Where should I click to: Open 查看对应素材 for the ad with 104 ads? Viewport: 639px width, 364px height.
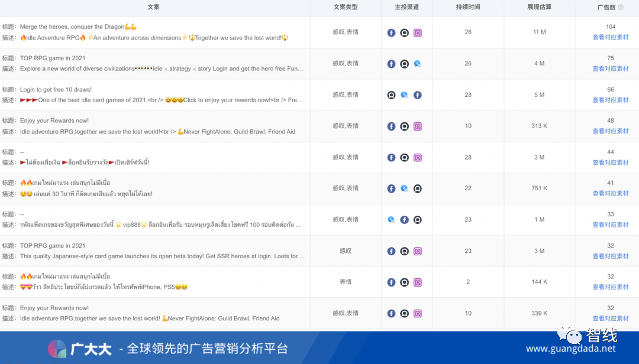(x=610, y=37)
